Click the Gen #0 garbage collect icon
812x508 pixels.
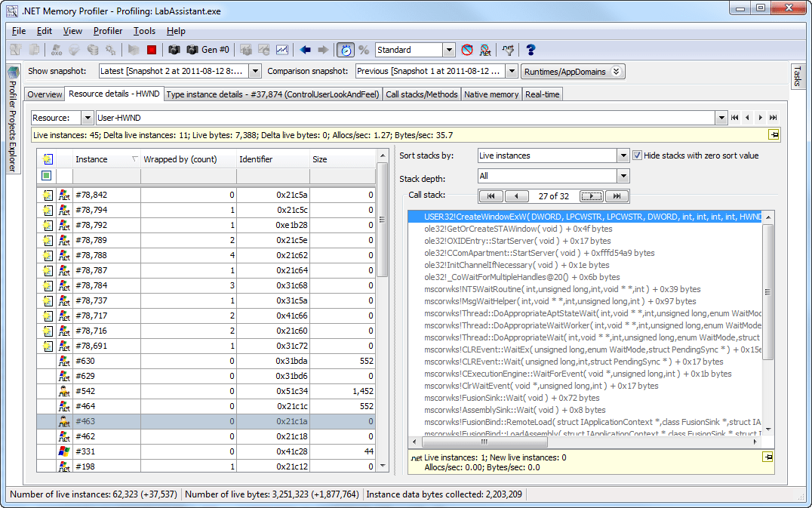coord(194,50)
